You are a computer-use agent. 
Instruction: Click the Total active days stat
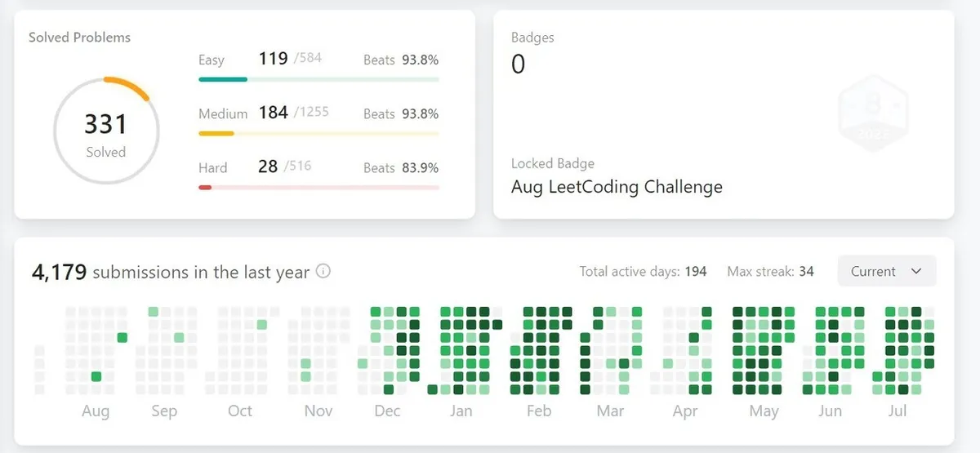click(x=643, y=272)
